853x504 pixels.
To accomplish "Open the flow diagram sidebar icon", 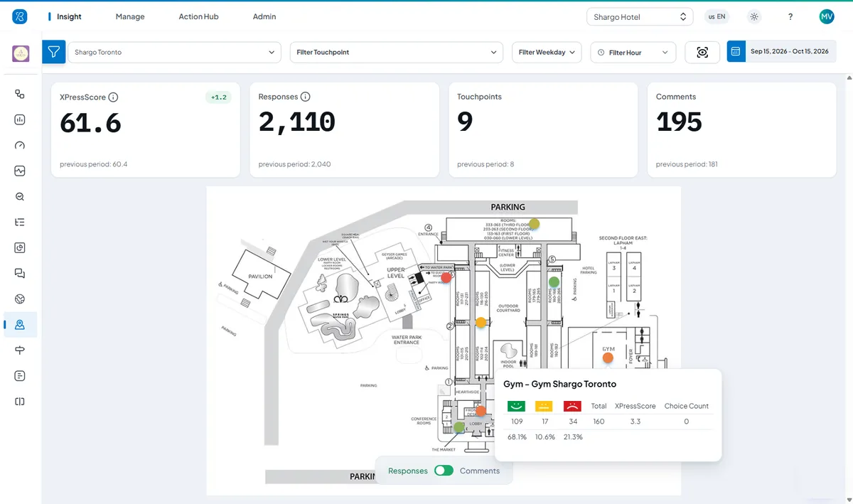I will pos(20,94).
